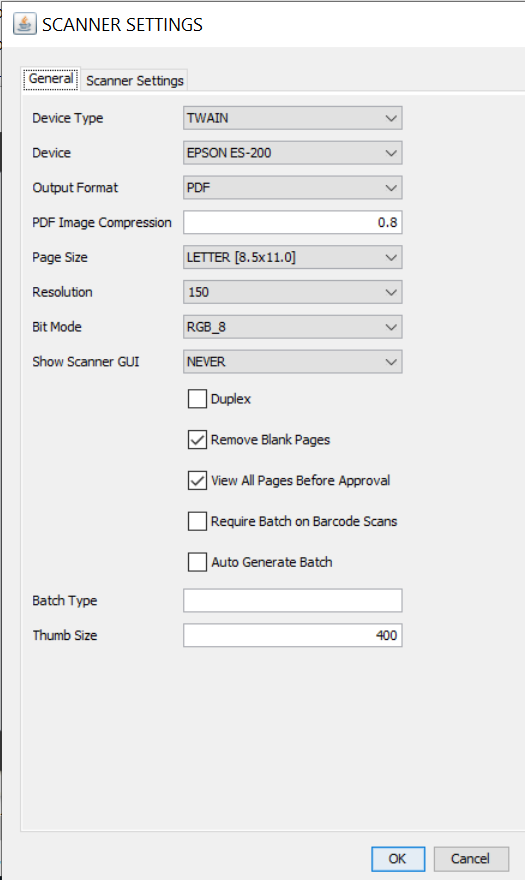Click the Batch Type text field
This screenshot has width=525, height=880.
293,601
